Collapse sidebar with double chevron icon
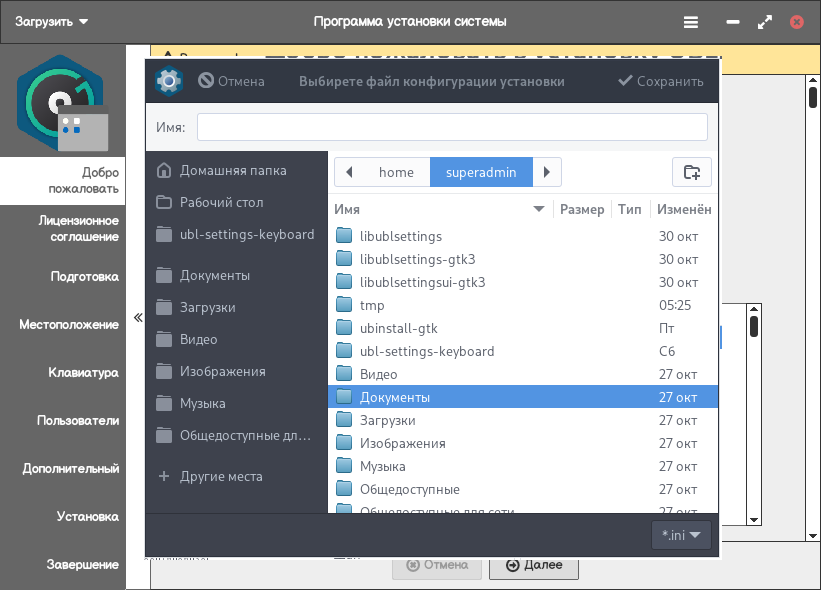This screenshot has width=821, height=590. (138, 318)
